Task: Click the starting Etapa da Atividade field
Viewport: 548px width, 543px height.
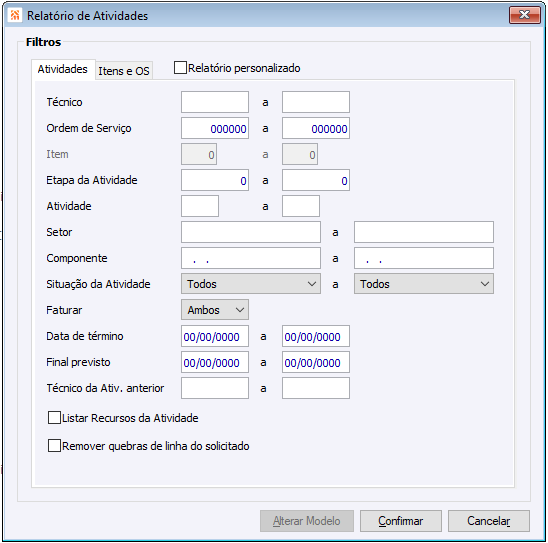Action: click(x=215, y=180)
